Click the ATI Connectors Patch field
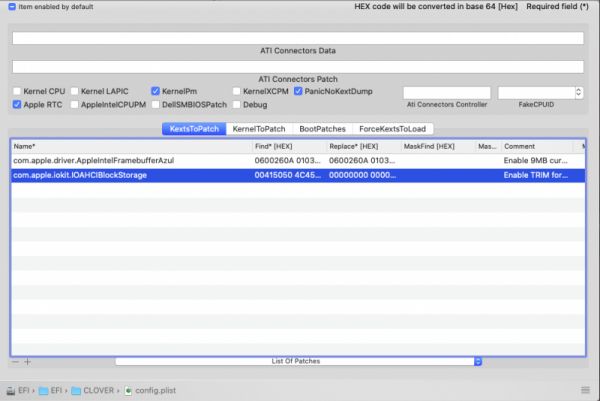Screen dimensions: 600x401 pos(298,67)
